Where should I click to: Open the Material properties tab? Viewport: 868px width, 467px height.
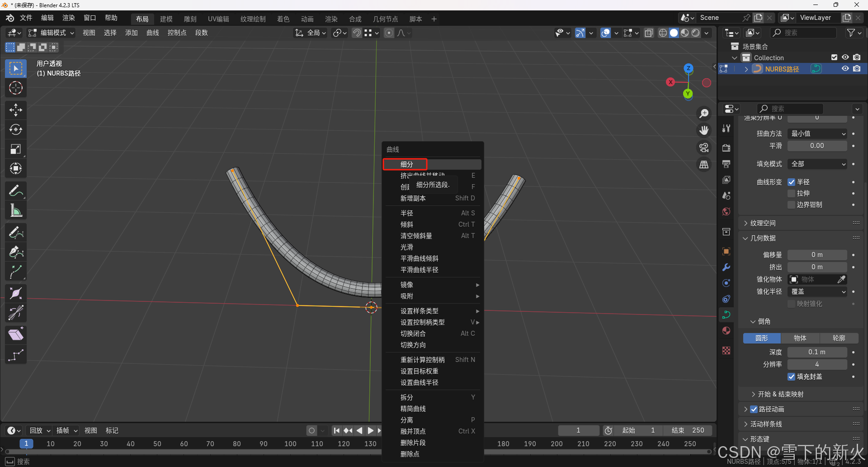click(x=726, y=330)
